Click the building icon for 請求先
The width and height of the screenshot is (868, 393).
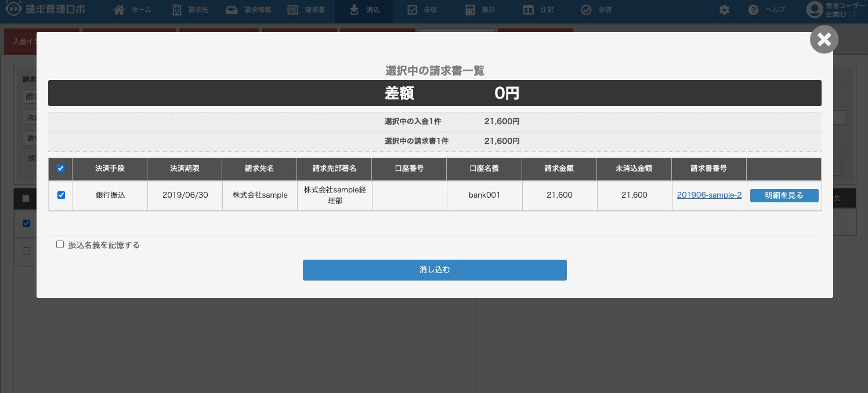[x=177, y=10]
